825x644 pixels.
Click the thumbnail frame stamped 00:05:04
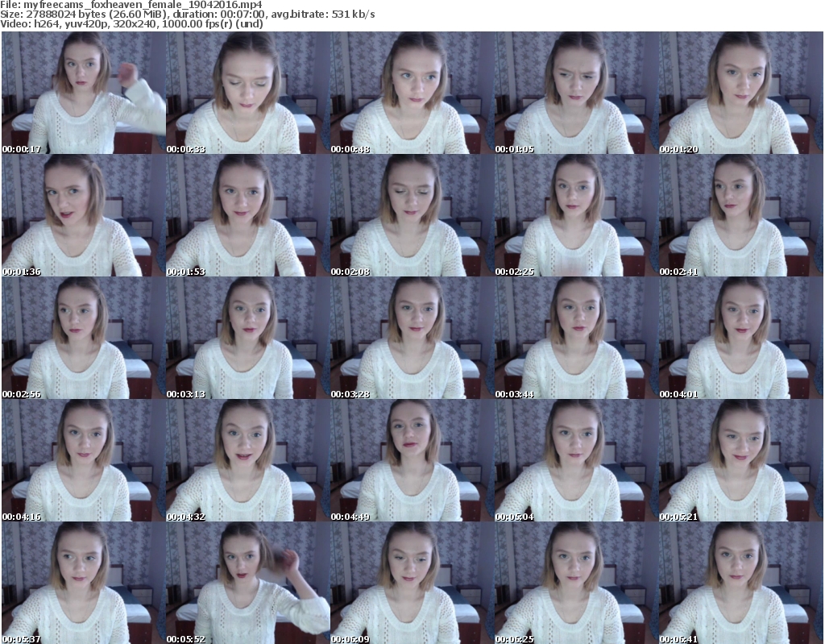click(577, 460)
